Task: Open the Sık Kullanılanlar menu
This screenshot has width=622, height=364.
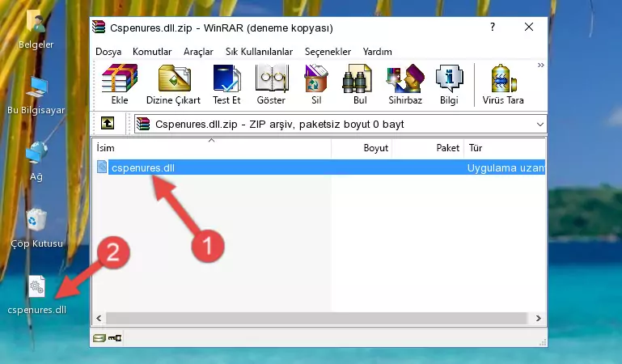Action: [259, 52]
